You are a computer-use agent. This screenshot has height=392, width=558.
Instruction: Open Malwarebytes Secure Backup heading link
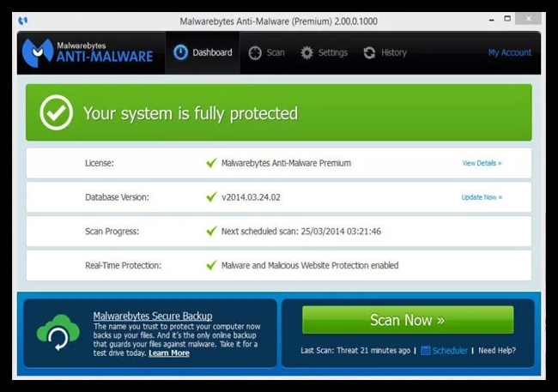click(x=153, y=316)
